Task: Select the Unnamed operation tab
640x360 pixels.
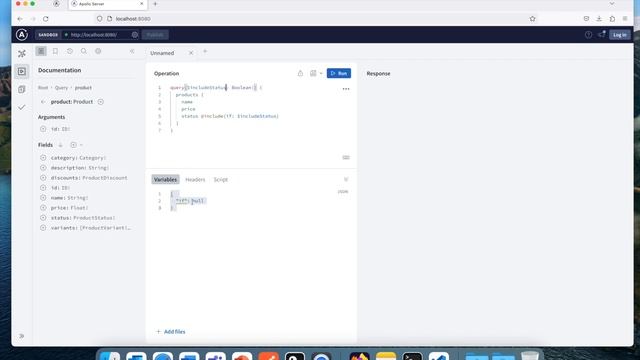Action: pyautogui.click(x=162, y=53)
